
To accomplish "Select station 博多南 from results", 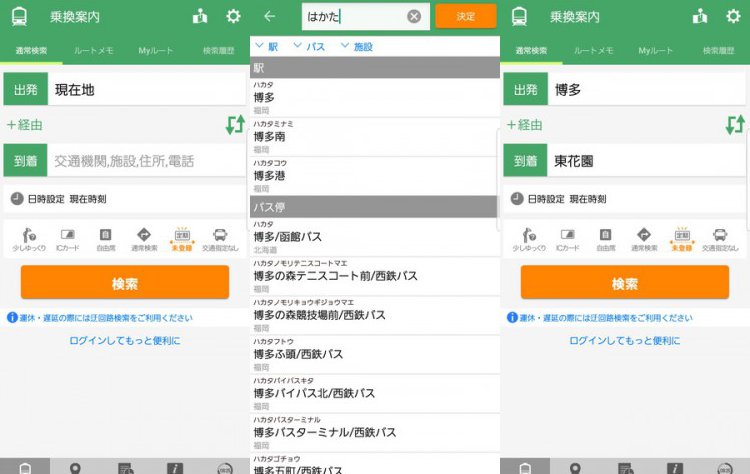I will click(375, 137).
